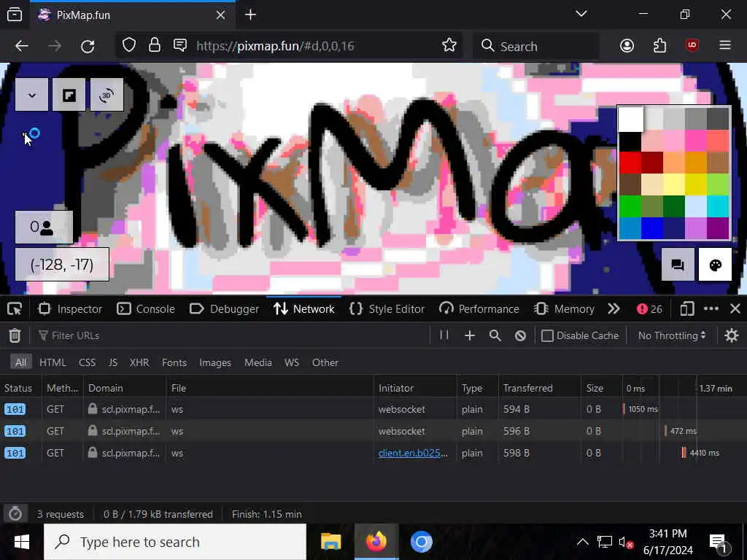Show the 26 errors indicator

pos(649,309)
